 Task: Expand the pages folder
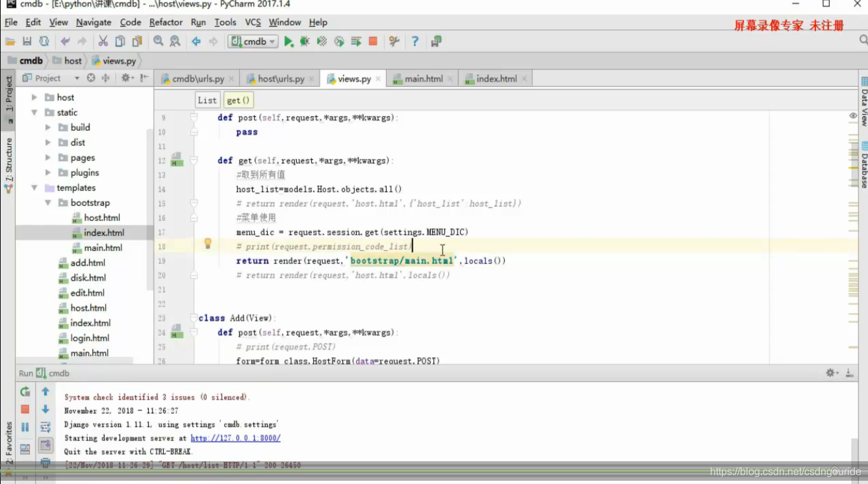coord(48,158)
